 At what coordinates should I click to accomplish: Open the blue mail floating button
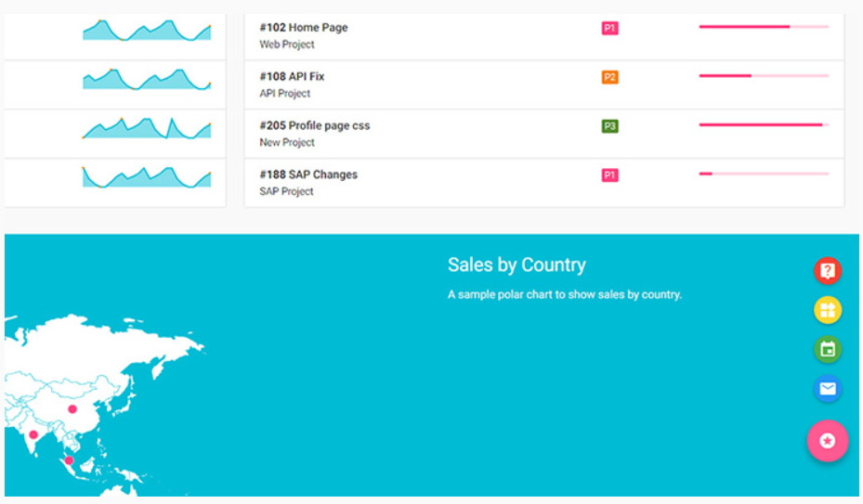pyautogui.click(x=827, y=389)
